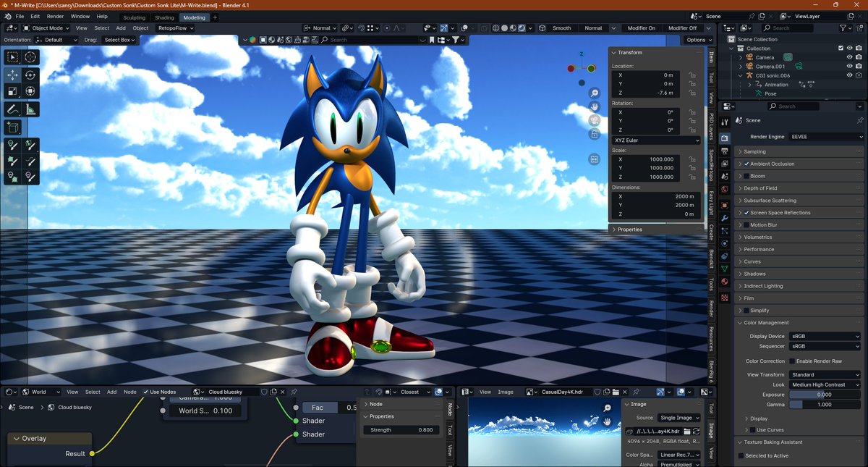
Task: Activate the Transform tool
Action: click(30, 91)
